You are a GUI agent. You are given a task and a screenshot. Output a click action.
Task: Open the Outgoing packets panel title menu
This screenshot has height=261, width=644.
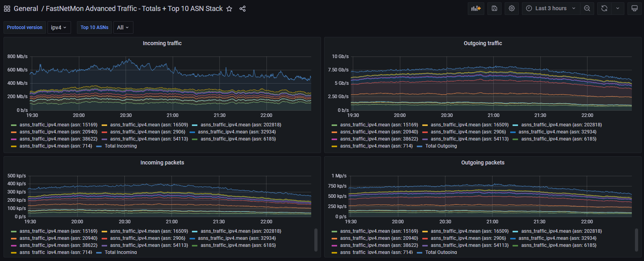(x=483, y=162)
